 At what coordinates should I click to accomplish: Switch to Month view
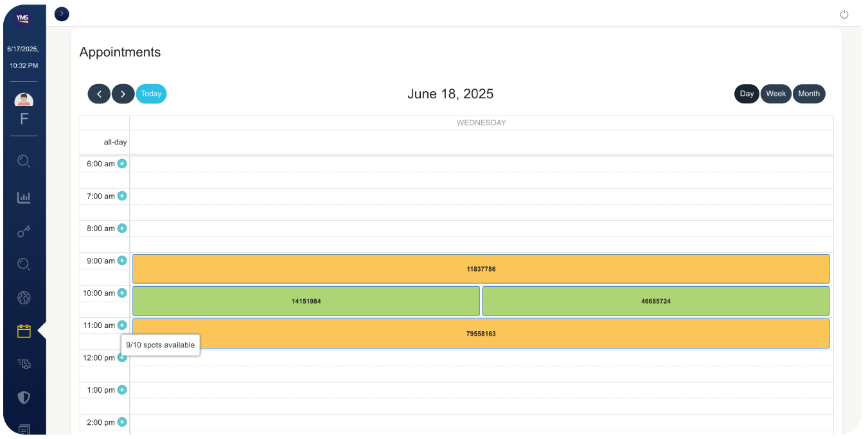808,94
